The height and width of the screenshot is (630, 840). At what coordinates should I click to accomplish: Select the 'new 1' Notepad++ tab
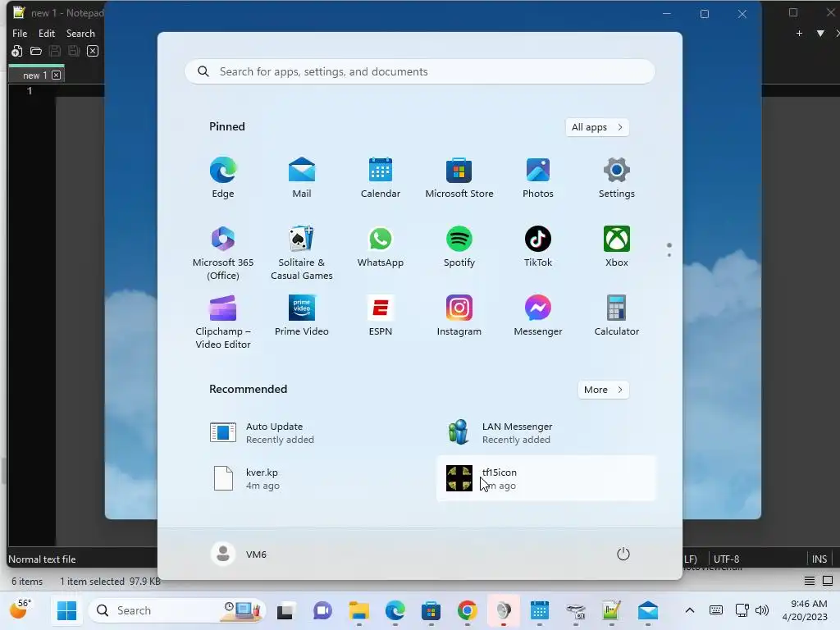(x=35, y=75)
